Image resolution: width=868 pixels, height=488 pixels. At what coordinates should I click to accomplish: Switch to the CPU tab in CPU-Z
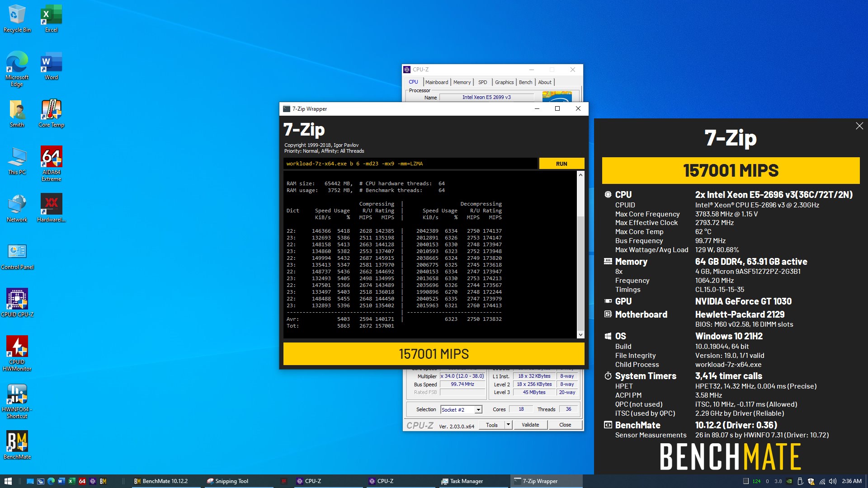(x=413, y=82)
